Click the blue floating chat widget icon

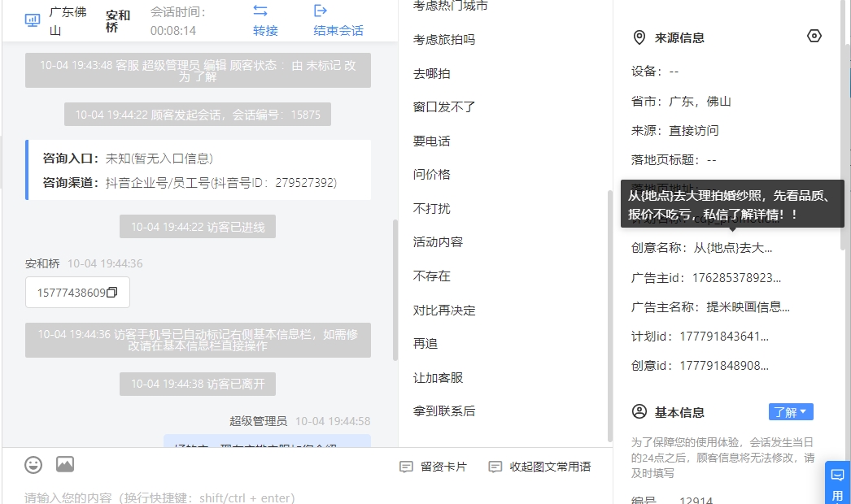click(837, 476)
